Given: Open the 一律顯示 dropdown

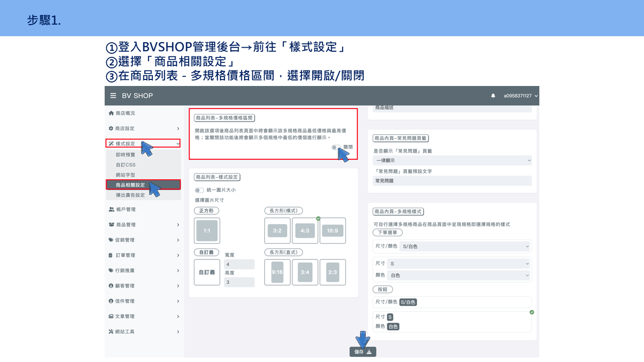Looking at the screenshot, I should pos(452,160).
